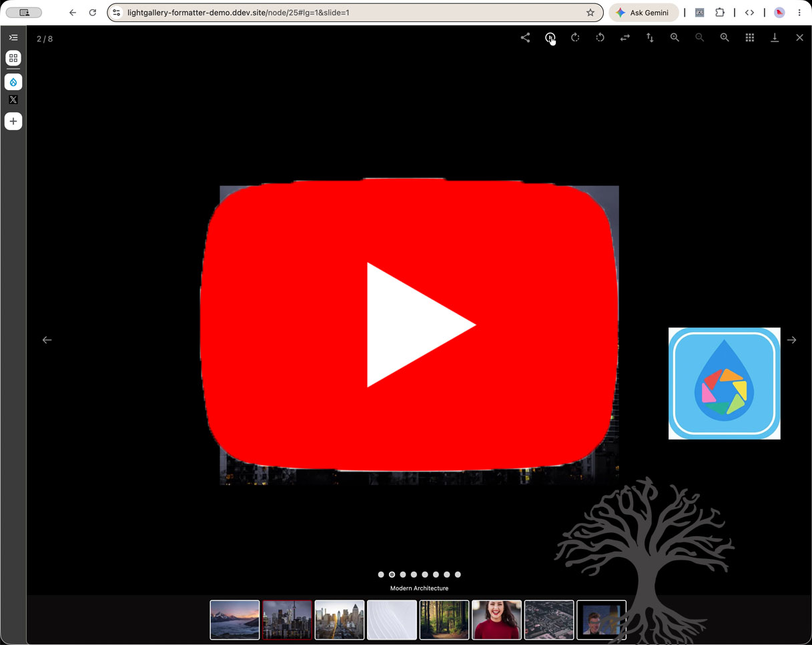Switch to the X tab in sidebar

[13, 100]
